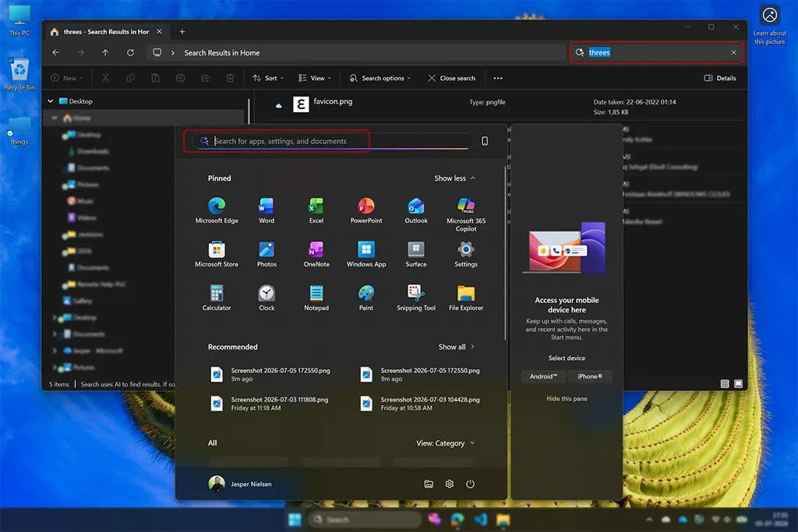Image resolution: width=798 pixels, height=532 pixels.
Task: Click the power button in Start menu
Action: tap(470, 484)
